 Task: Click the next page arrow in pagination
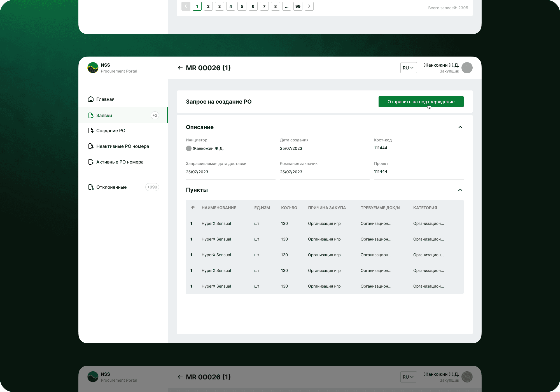309,6
